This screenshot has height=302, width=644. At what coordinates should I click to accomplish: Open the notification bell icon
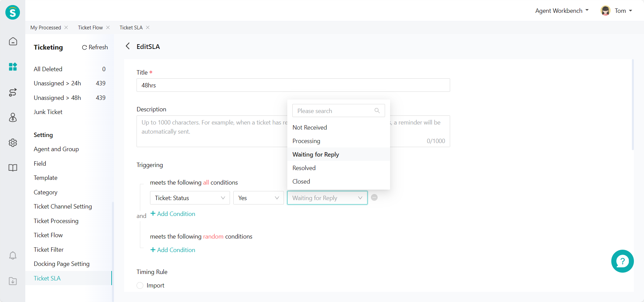(13, 256)
